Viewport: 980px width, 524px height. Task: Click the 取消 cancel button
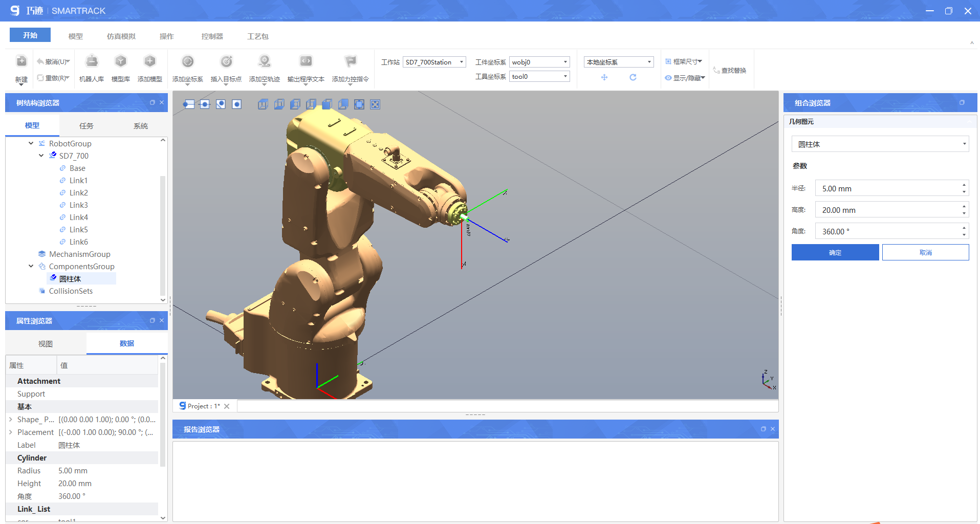pyautogui.click(x=925, y=252)
